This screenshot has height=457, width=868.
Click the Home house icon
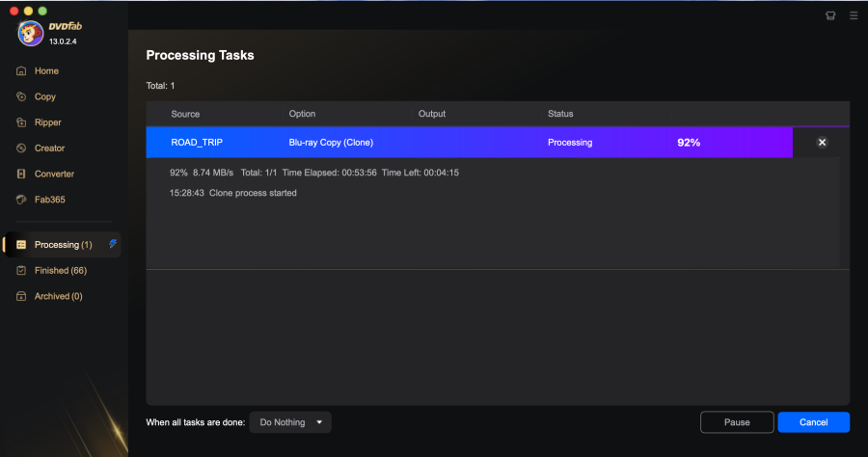[21, 71]
